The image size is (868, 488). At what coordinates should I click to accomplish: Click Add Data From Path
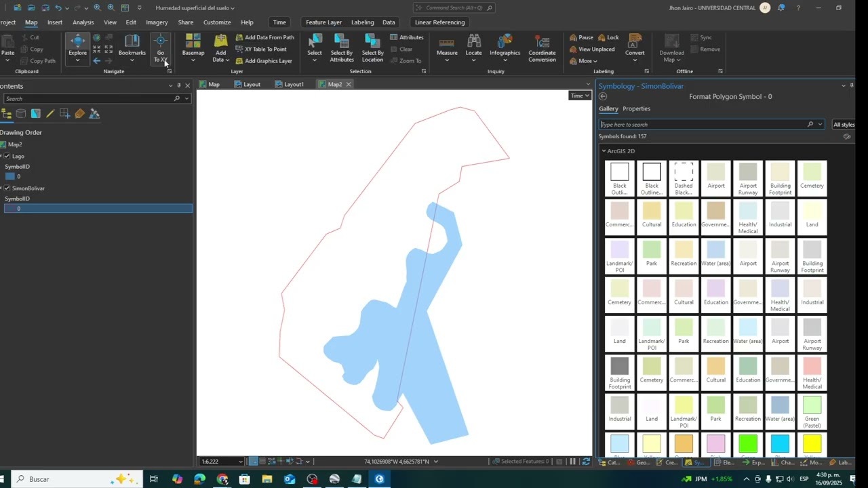coord(264,37)
